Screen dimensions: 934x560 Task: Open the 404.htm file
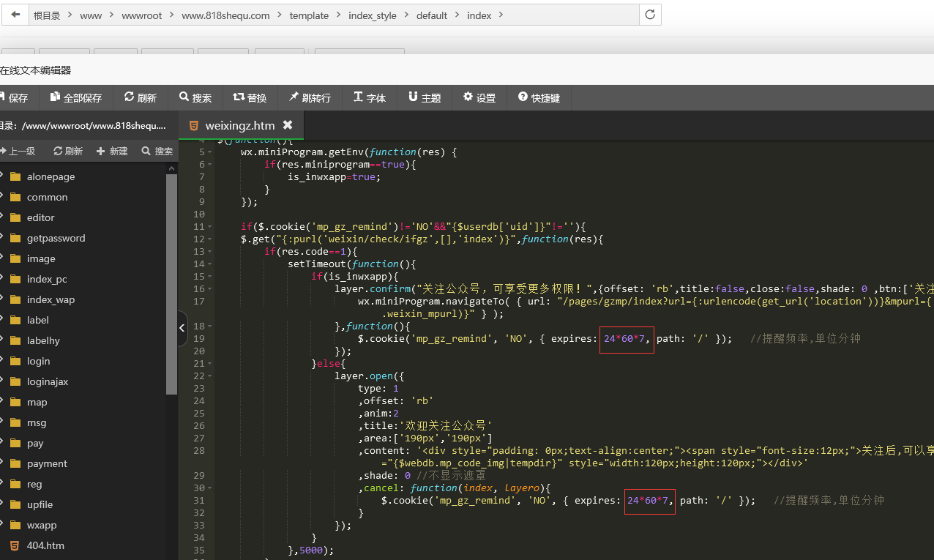[x=45, y=546]
